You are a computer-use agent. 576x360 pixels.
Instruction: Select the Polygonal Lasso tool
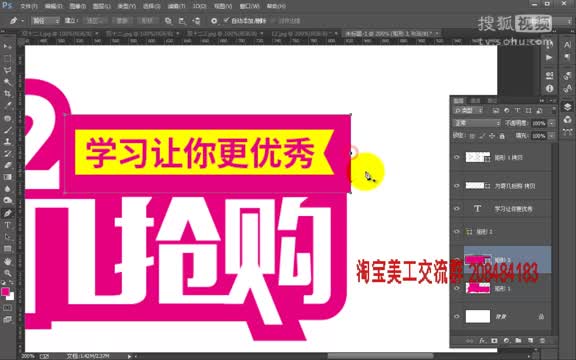tap(7, 71)
